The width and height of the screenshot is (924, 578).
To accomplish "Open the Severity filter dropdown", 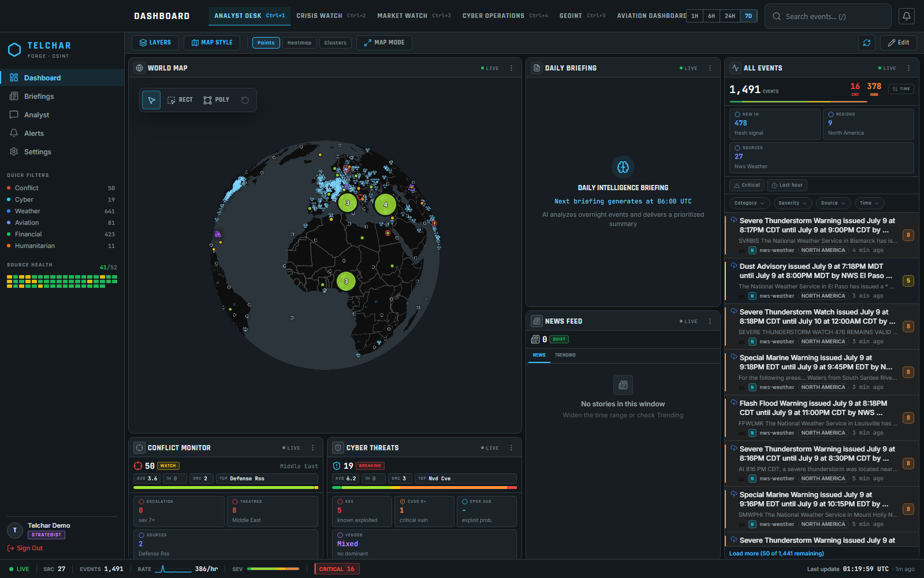I will (793, 203).
